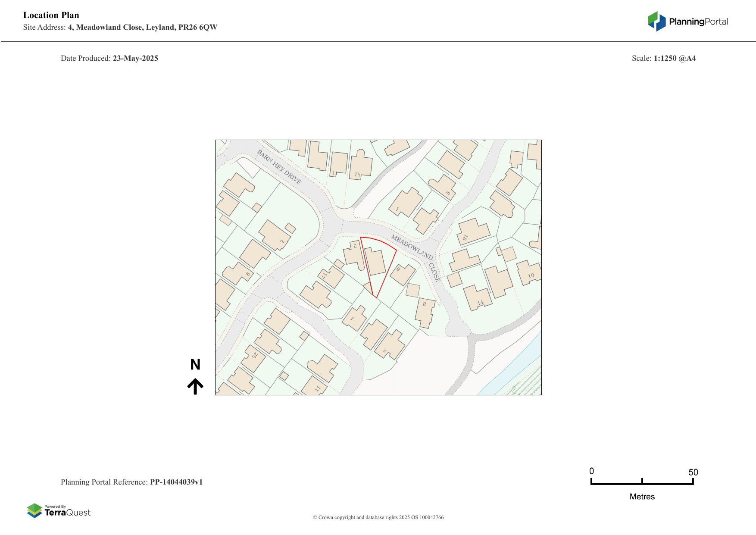Click the Barn Hey Drive road label
Image resolution: width=756 pixels, height=535 pixels.
pos(279,167)
